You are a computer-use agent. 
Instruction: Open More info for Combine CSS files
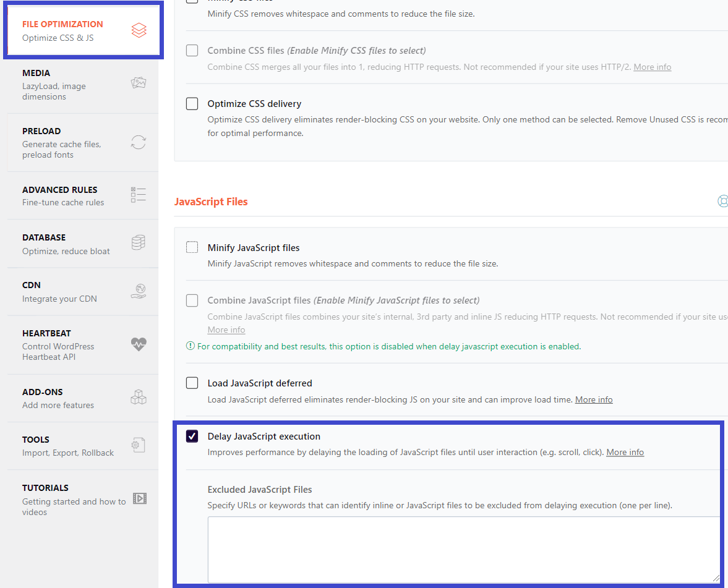point(652,67)
